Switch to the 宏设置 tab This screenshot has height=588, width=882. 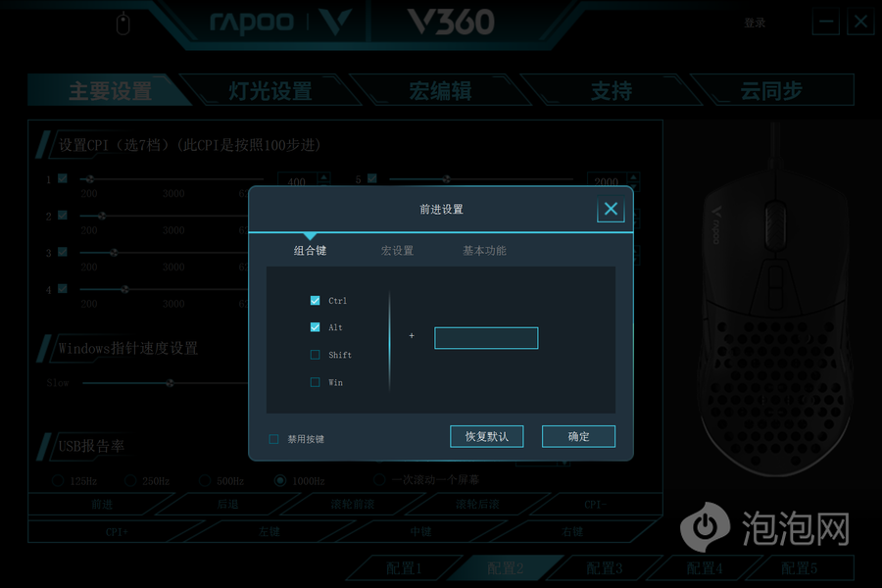point(397,251)
